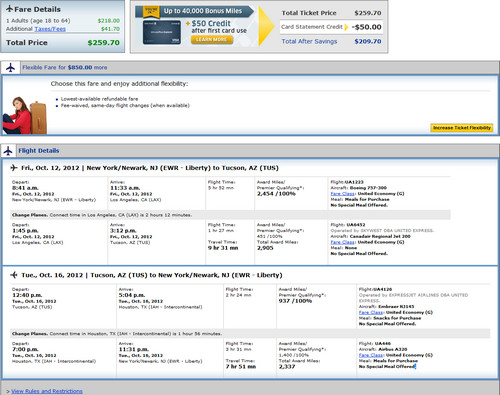Click the Fare Details heading text
Viewport: 500px width, 395px height.
(x=37, y=9)
